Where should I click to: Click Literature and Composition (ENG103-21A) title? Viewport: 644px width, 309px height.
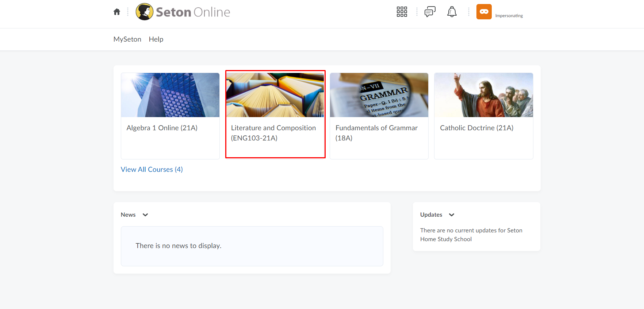point(273,133)
